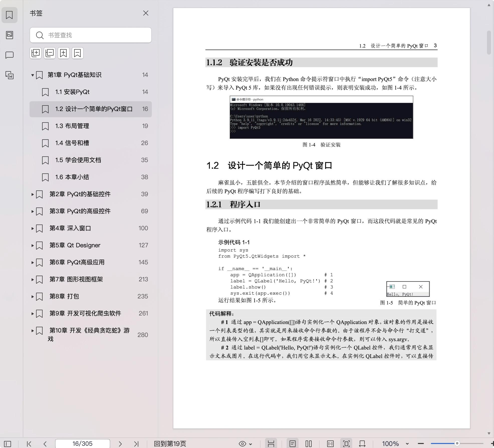Image resolution: width=494 pixels, height=448 pixels.
Task: Close the 书签 bookmarks panel
Action: coord(146,13)
